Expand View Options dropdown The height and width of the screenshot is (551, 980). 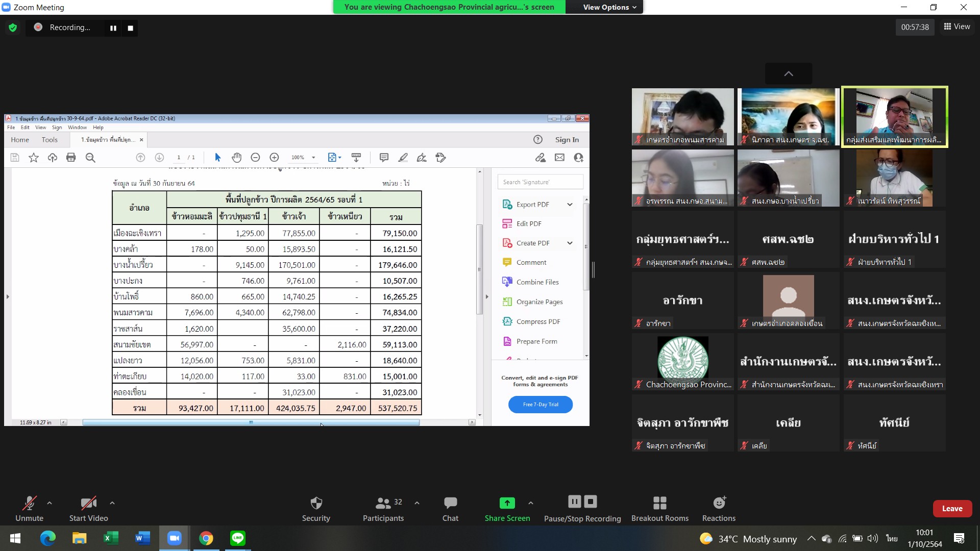click(609, 7)
